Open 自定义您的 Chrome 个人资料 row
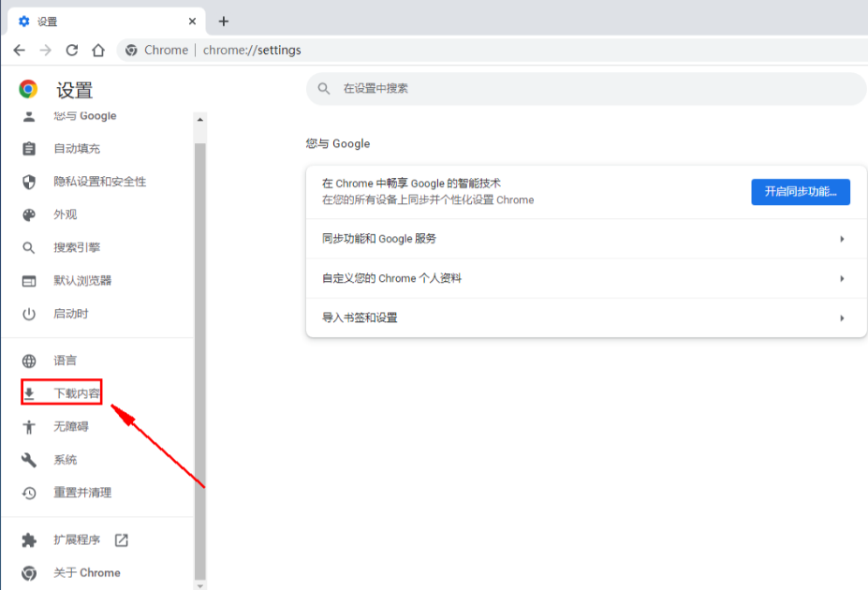Image resolution: width=868 pixels, height=590 pixels. coord(586,278)
